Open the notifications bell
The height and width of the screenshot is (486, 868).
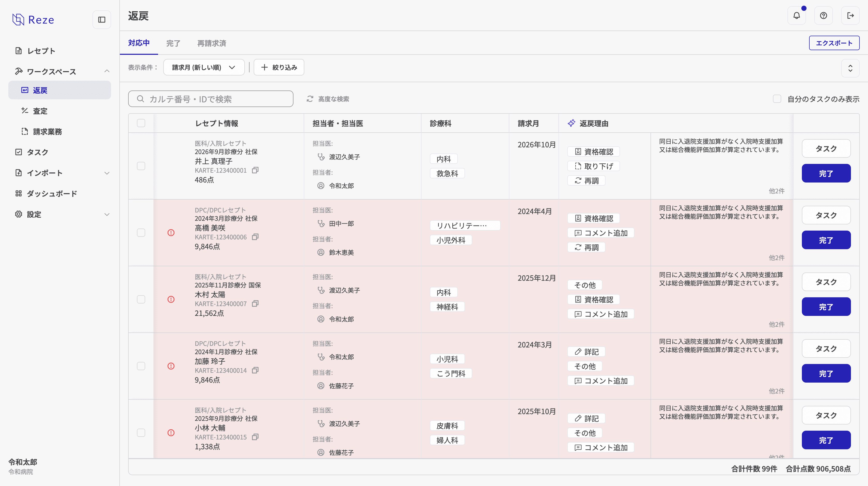pyautogui.click(x=796, y=16)
